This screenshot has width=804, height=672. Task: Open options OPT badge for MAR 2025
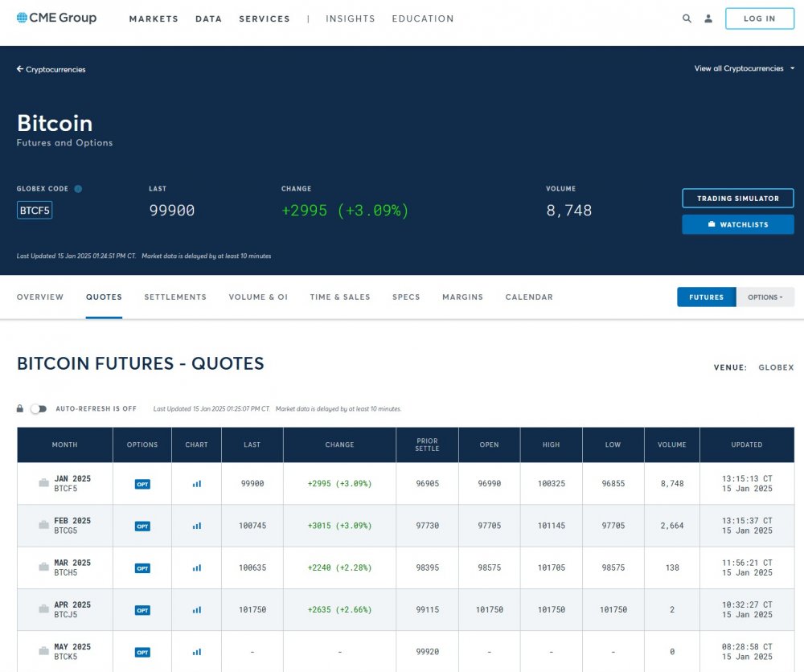click(x=142, y=568)
